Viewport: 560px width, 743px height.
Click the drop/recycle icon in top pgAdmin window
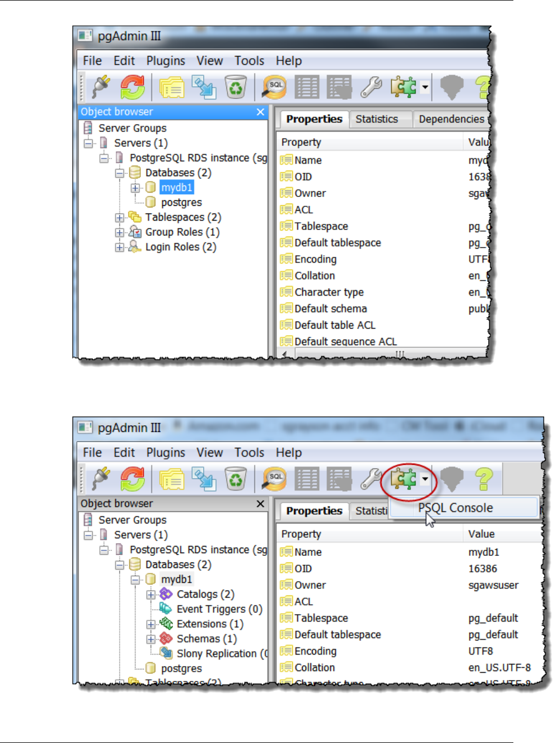click(236, 87)
